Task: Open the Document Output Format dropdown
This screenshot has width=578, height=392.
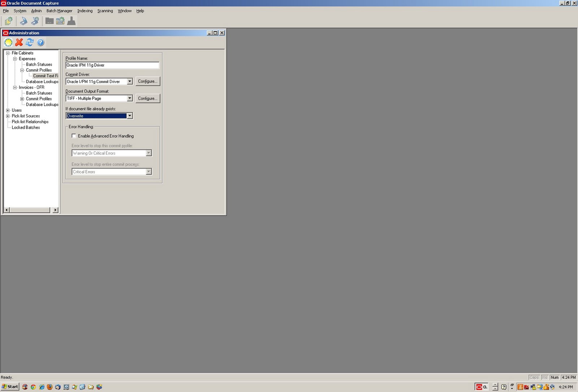Action: click(x=130, y=98)
